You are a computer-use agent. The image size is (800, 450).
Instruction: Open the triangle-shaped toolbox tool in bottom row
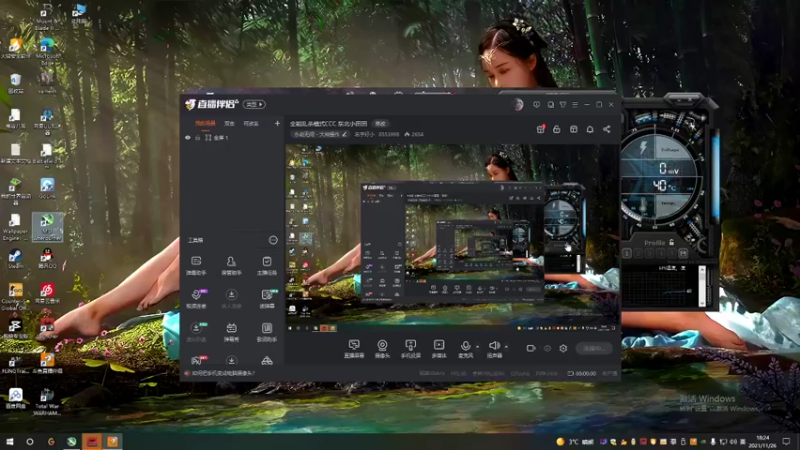pyautogui.click(x=267, y=361)
